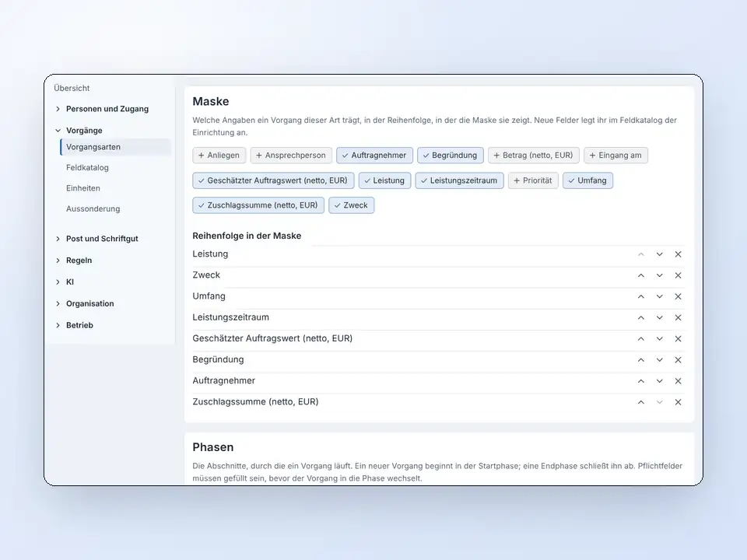
Task: Move Leistungszeitraum down in the order
Action: tap(659, 317)
